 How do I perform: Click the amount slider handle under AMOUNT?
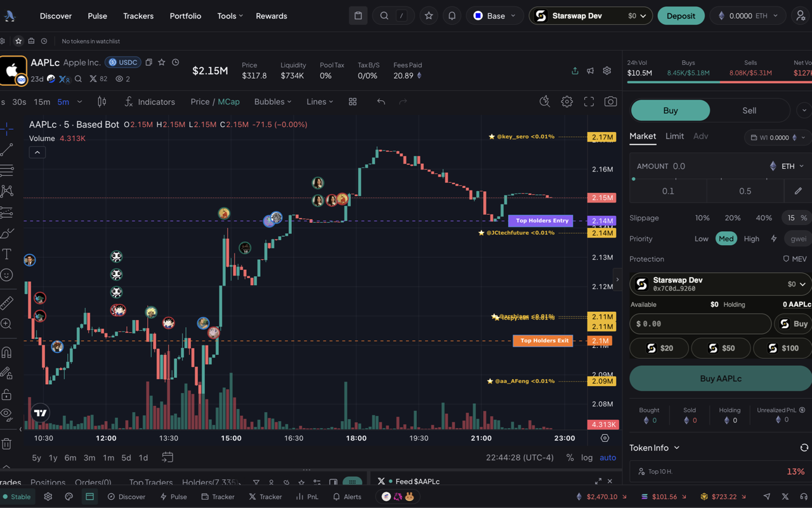coord(633,179)
